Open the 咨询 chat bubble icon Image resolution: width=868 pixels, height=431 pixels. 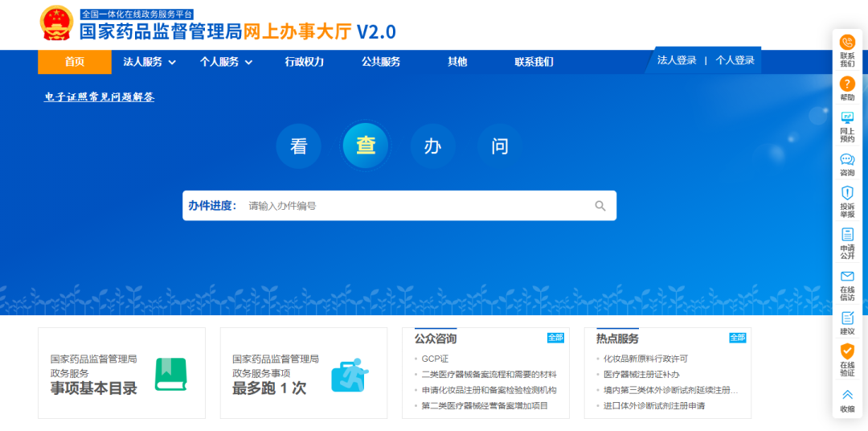pos(847,159)
